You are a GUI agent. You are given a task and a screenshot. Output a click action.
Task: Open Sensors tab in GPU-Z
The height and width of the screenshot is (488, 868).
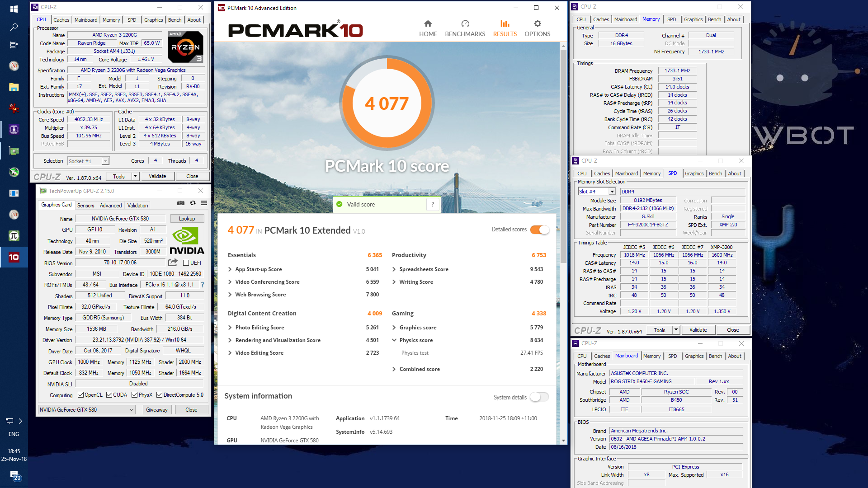coord(86,206)
